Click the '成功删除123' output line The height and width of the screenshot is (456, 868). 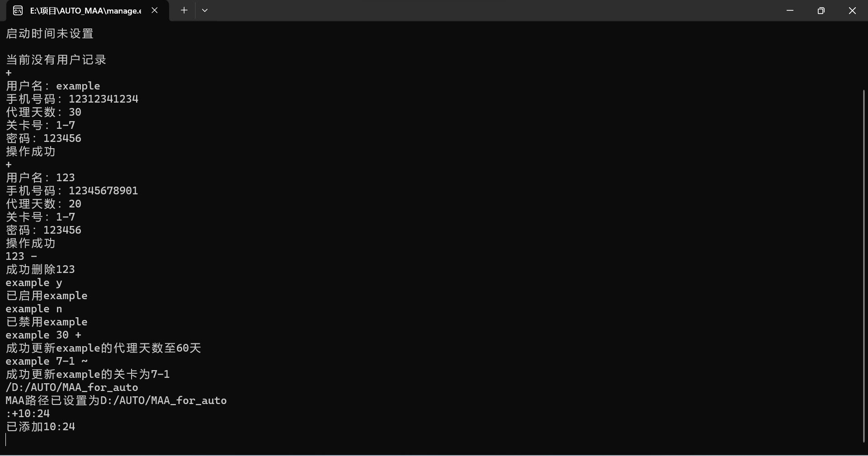click(40, 270)
